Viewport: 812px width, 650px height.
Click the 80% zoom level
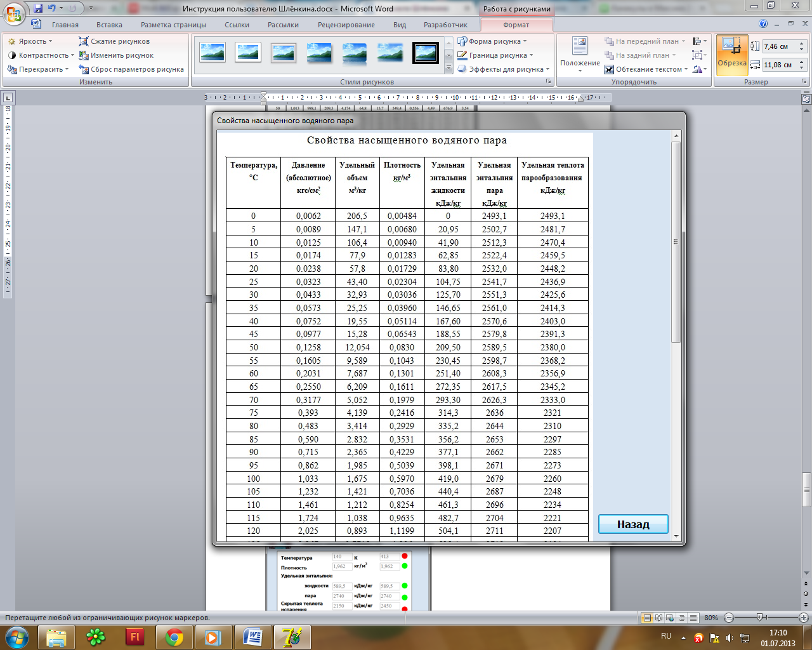pos(711,618)
